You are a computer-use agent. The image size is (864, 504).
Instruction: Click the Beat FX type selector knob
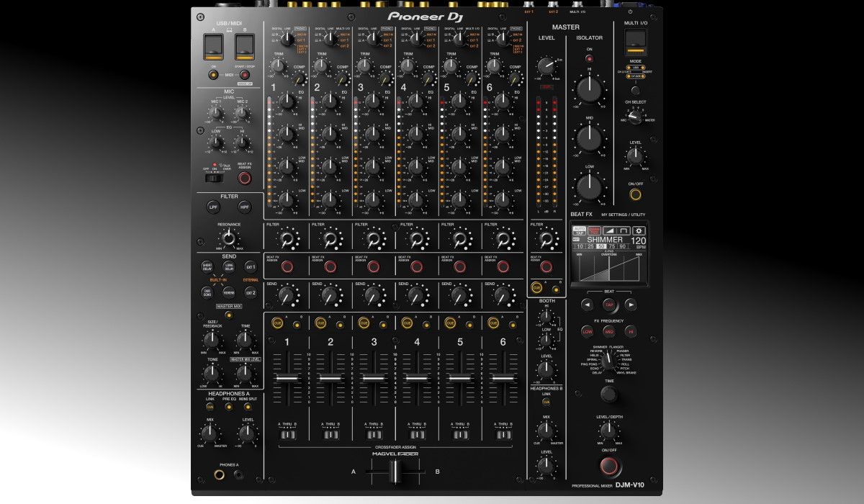point(610,359)
